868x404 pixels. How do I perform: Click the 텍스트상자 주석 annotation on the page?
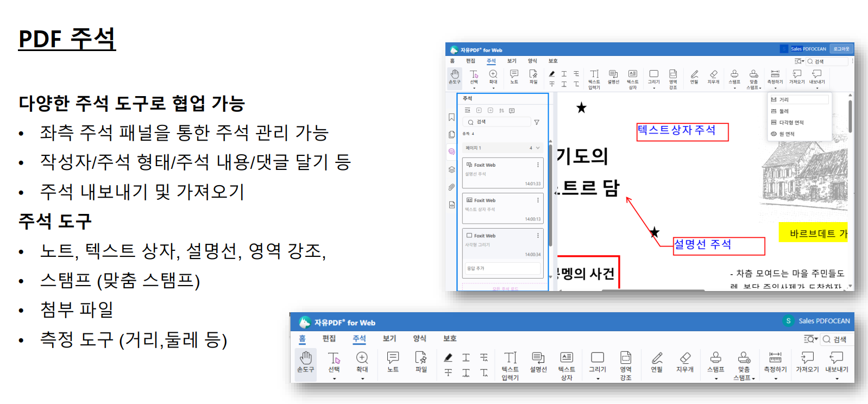click(x=682, y=131)
